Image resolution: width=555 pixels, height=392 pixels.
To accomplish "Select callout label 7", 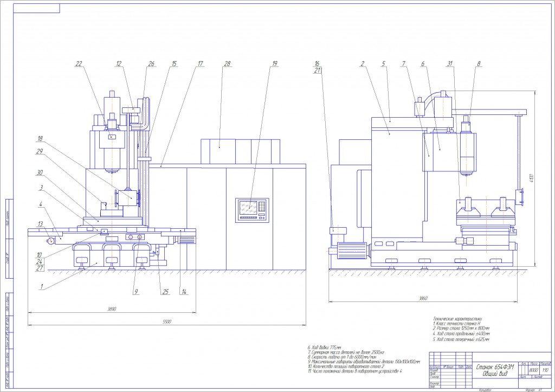I will [x=403, y=64].
